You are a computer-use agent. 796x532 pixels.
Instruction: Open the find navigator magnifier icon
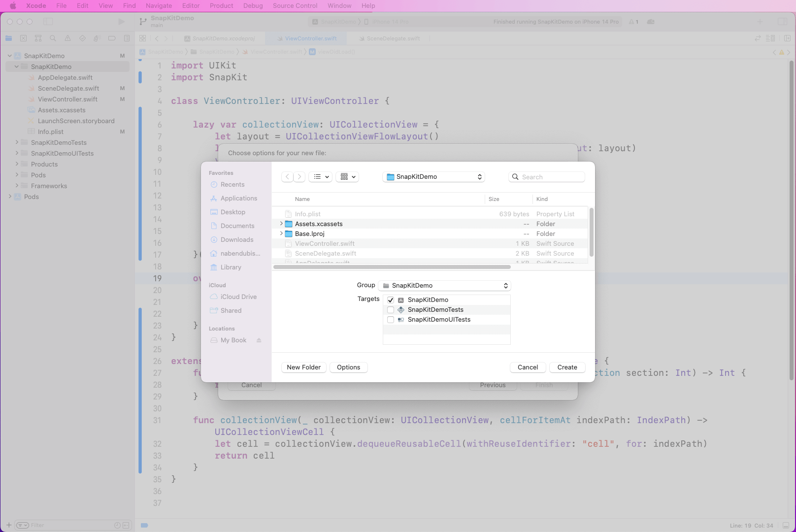[53, 38]
